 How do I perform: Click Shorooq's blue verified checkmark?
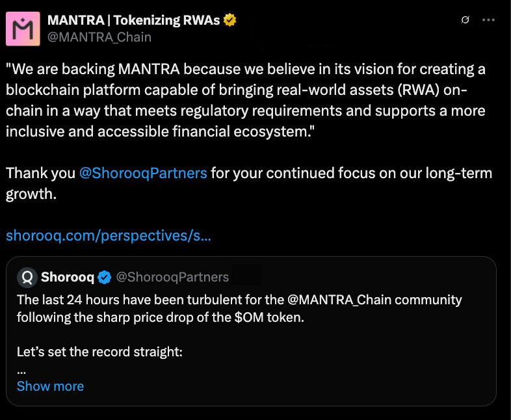point(105,278)
